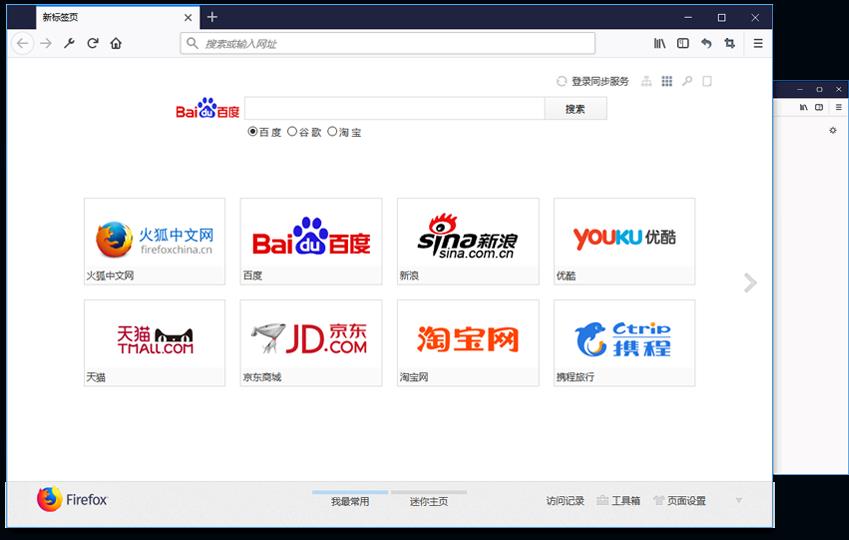
Task: Select the 百度 search engine radio button
Action: pos(252,132)
